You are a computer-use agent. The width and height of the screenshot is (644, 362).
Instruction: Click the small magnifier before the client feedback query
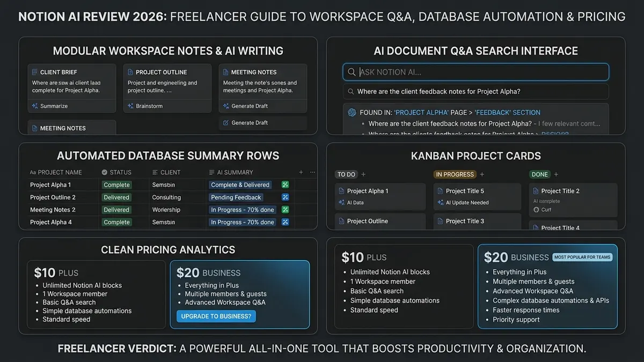(350, 92)
